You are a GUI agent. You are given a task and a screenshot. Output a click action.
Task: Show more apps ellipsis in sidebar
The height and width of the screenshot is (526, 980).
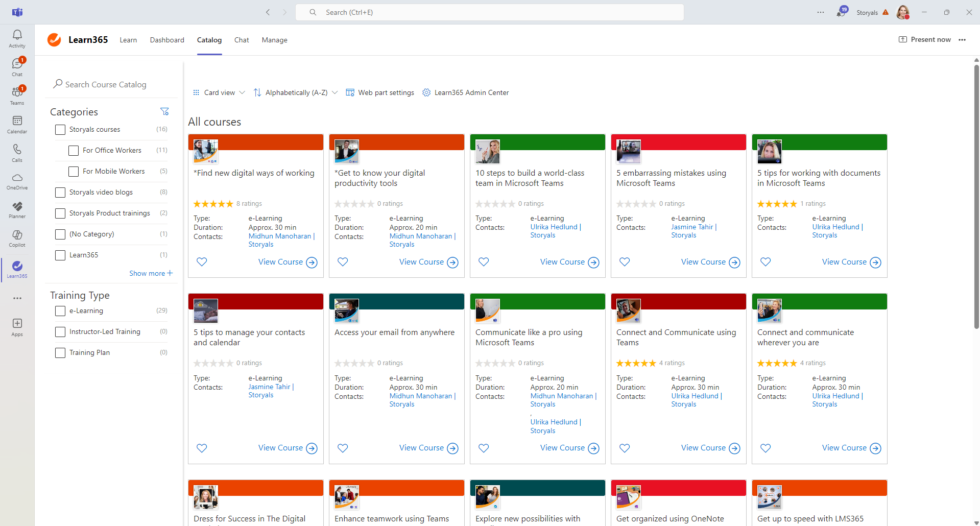coord(17,298)
